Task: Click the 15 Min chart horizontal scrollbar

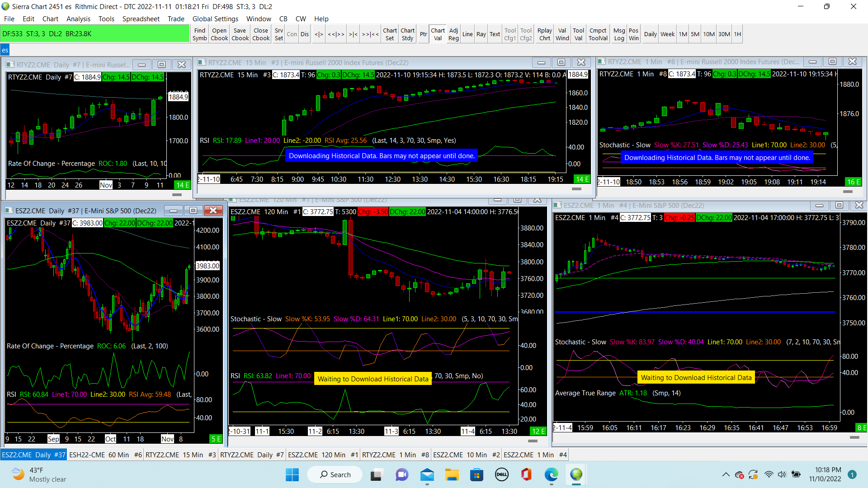Action: pyautogui.click(x=576, y=189)
